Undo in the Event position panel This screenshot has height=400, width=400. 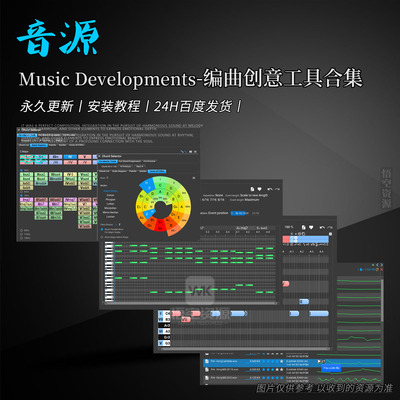270,189
